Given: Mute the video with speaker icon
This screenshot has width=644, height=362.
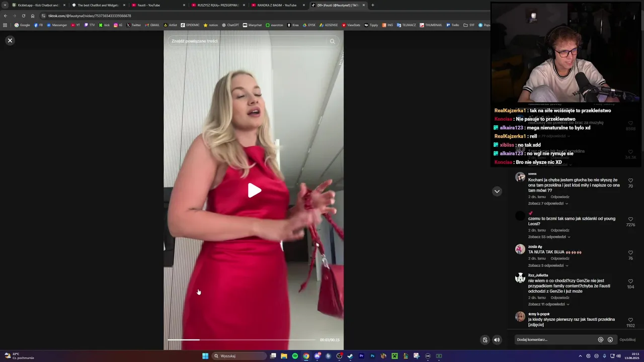Looking at the screenshot, I should (497, 340).
